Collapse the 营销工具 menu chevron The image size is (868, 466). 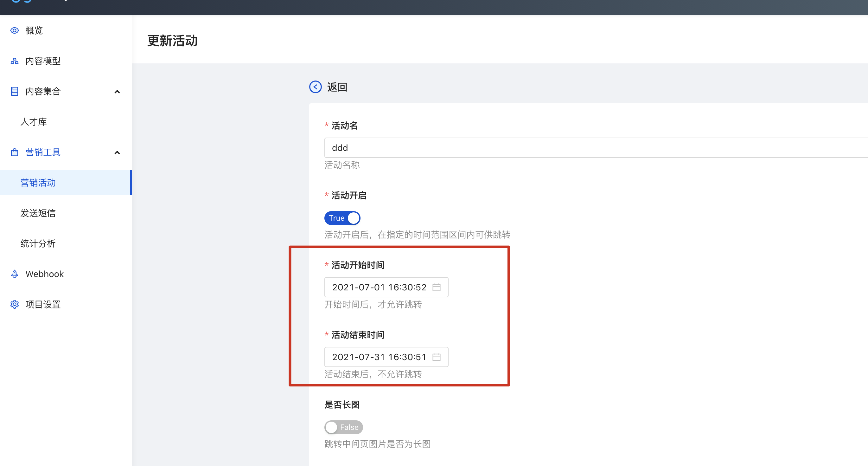[x=117, y=153]
